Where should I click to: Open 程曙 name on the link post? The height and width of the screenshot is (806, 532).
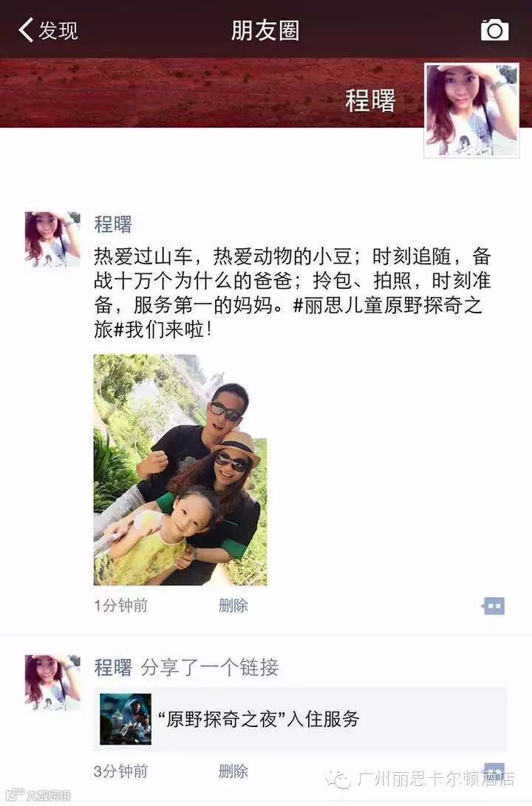point(113,668)
